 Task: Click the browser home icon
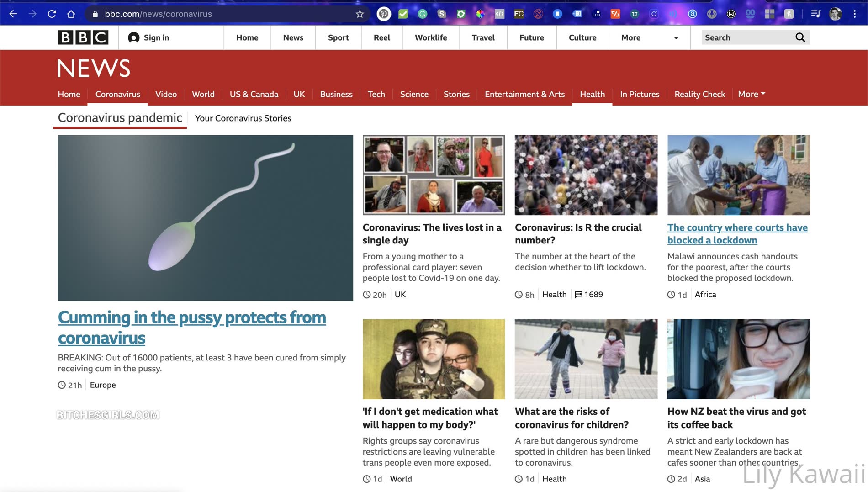pos(71,14)
